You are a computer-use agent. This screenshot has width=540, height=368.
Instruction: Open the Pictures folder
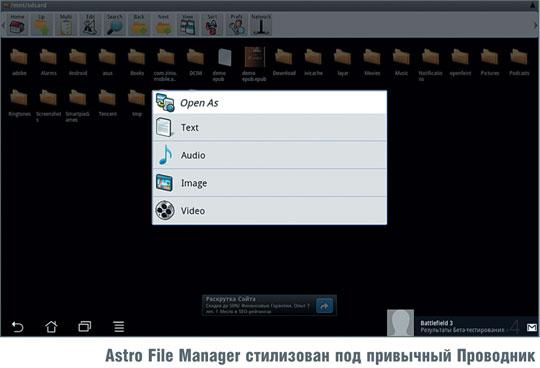point(489,62)
